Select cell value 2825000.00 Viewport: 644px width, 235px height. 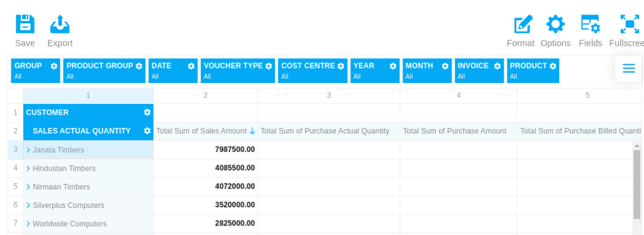point(235,223)
